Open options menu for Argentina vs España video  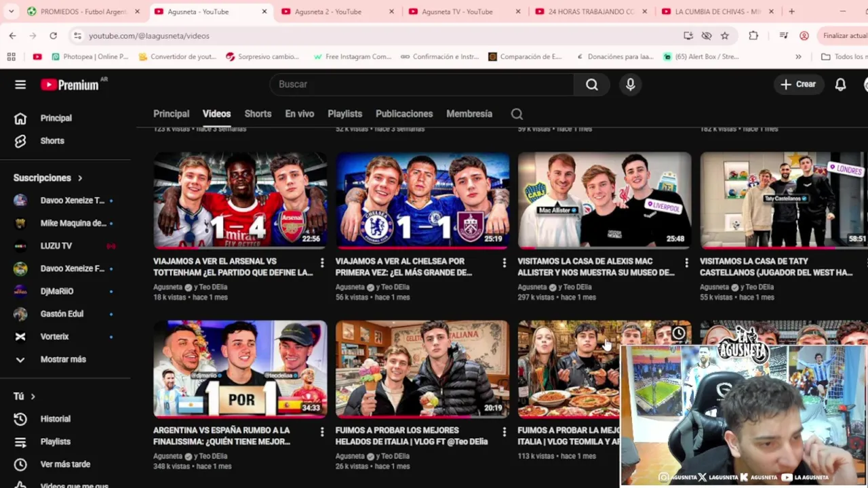(x=322, y=431)
